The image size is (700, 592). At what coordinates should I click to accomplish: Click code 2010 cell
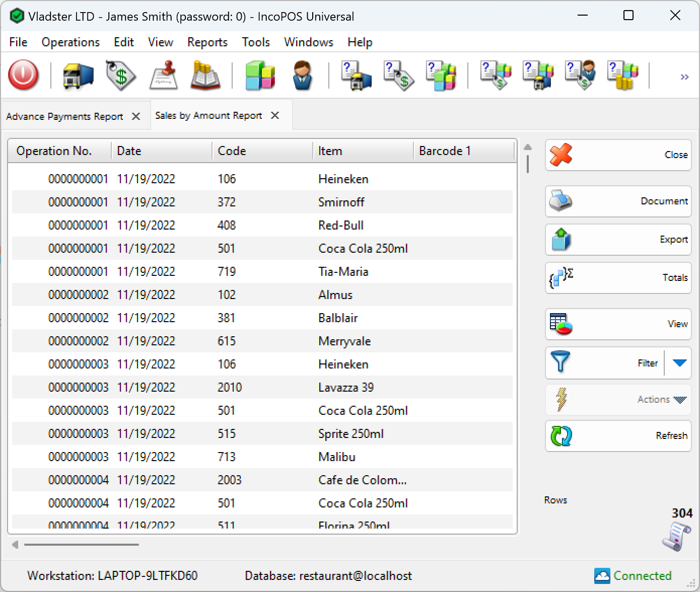point(230,388)
